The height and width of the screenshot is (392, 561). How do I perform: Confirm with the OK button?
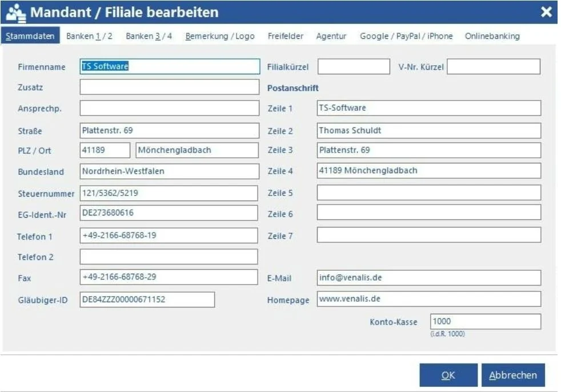pos(448,375)
